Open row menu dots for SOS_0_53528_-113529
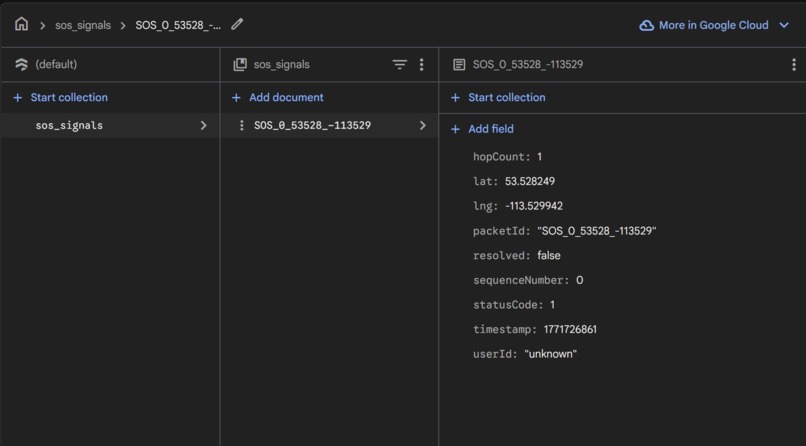806x446 pixels. point(242,125)
